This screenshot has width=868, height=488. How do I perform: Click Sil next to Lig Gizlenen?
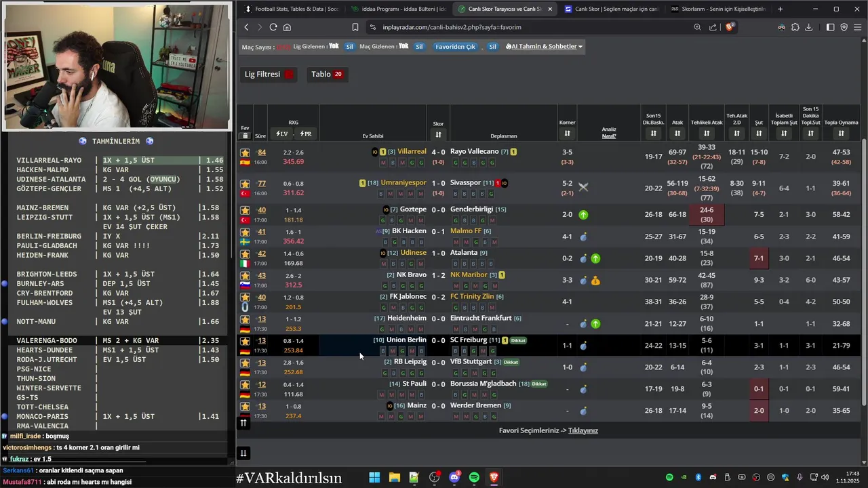349,47
